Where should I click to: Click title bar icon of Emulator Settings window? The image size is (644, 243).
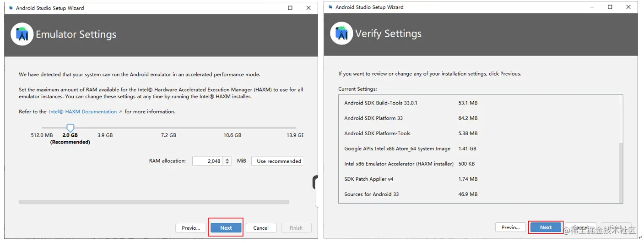11,8
